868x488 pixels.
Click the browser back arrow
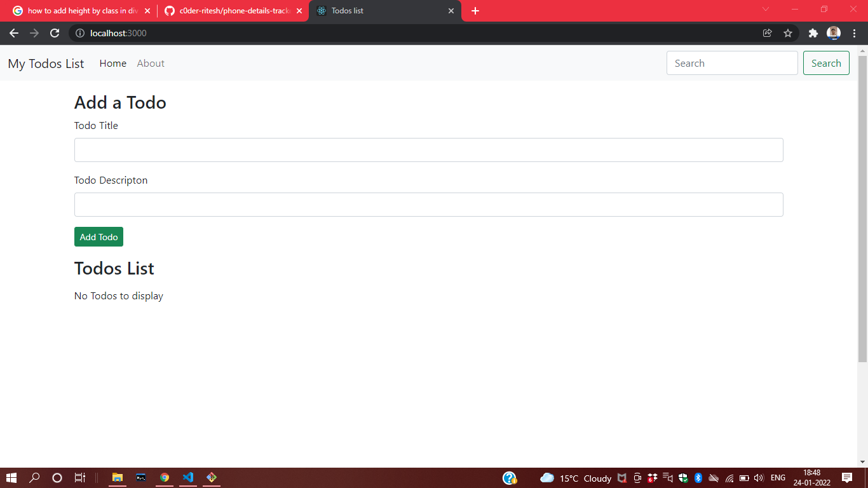[x=14, y=33]
